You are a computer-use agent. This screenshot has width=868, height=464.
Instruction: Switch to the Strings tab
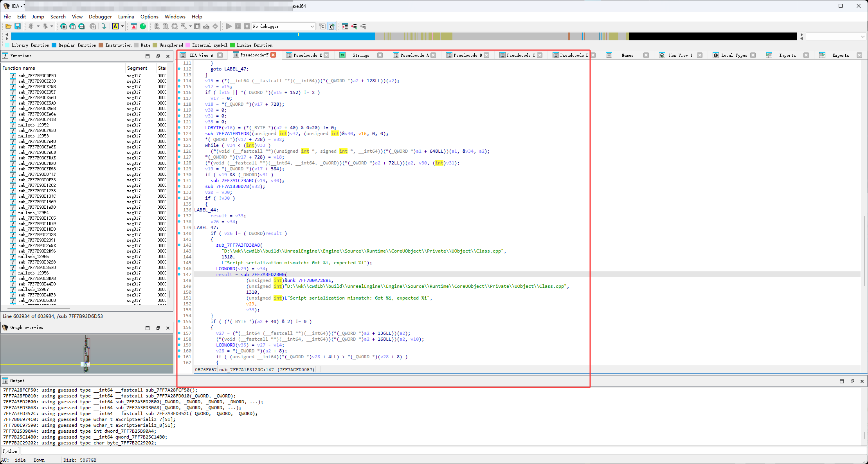(360, 55)
